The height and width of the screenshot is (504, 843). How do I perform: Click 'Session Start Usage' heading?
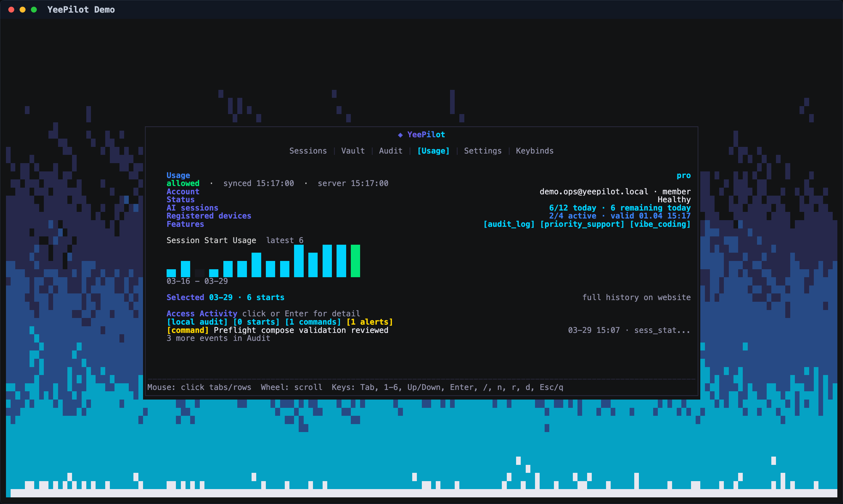(211, 240)
